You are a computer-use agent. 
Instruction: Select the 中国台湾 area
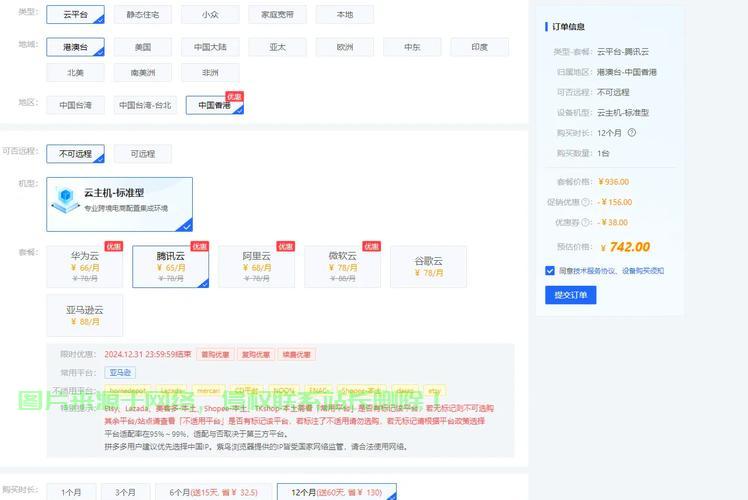pos(75,105)
